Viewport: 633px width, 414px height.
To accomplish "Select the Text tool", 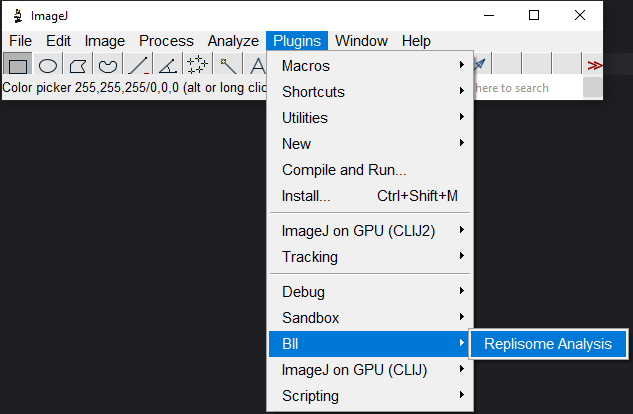I will tap(256, 65).
